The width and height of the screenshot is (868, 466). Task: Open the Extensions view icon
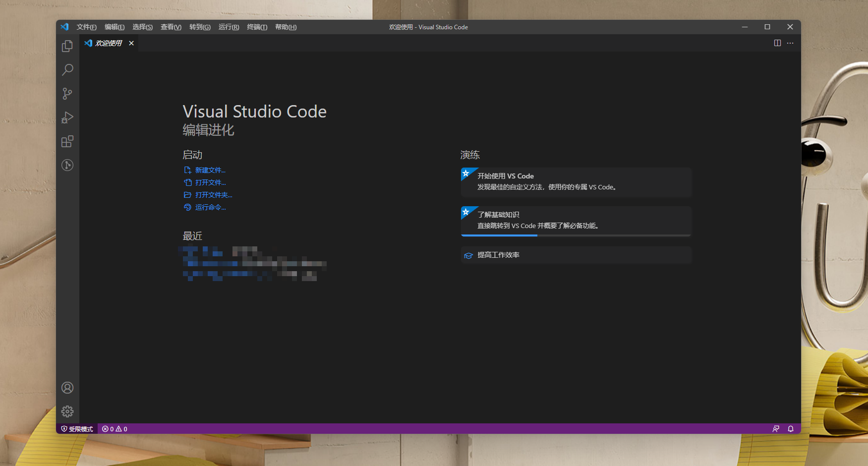pos(67,141)
